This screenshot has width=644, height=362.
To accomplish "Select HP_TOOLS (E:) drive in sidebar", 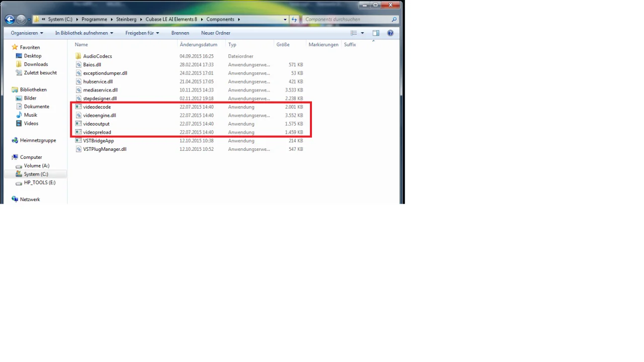I will coord(40,183).
